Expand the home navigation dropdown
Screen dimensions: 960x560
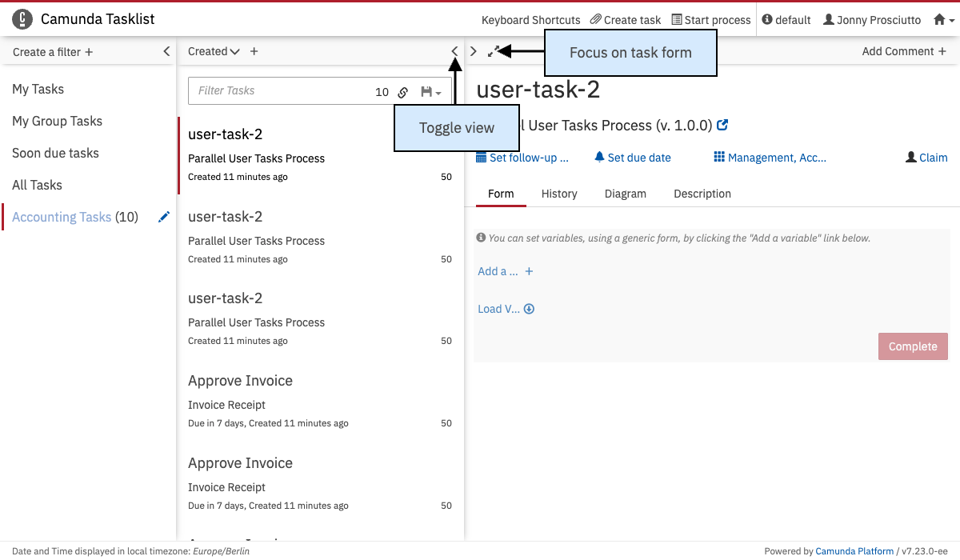943,20
